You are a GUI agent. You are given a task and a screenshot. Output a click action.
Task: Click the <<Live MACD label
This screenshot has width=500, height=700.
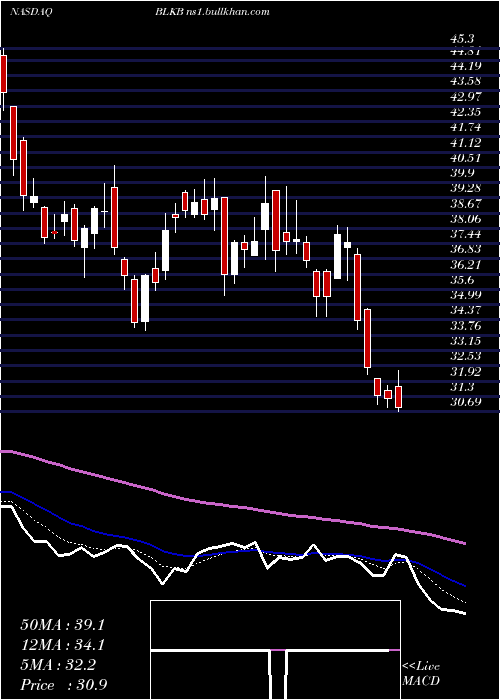(x=421, y=674)
